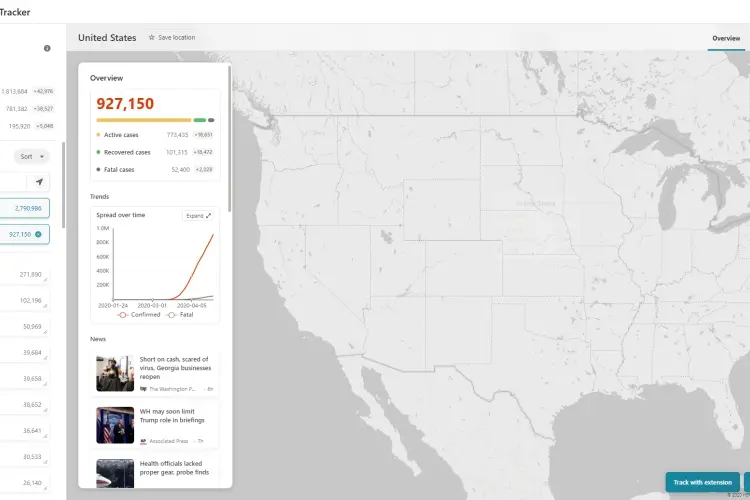Select the 2,790,986 global total entry
This screenshot has width=750, height=500.
click(x=24, y=208)
